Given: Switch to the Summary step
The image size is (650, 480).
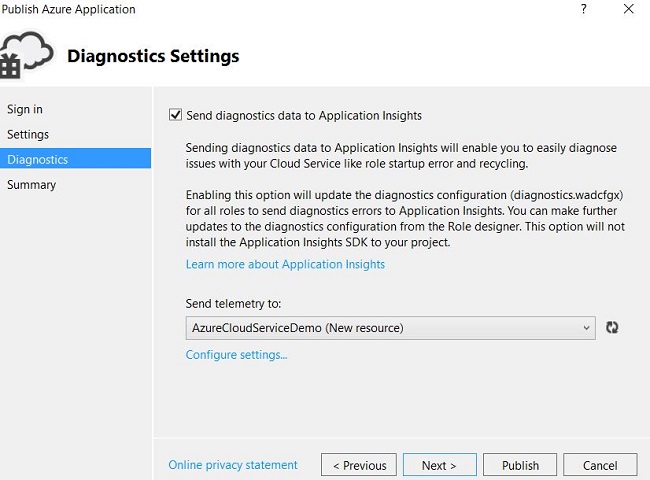Looking at the screenshot, I should coord(32,184).
